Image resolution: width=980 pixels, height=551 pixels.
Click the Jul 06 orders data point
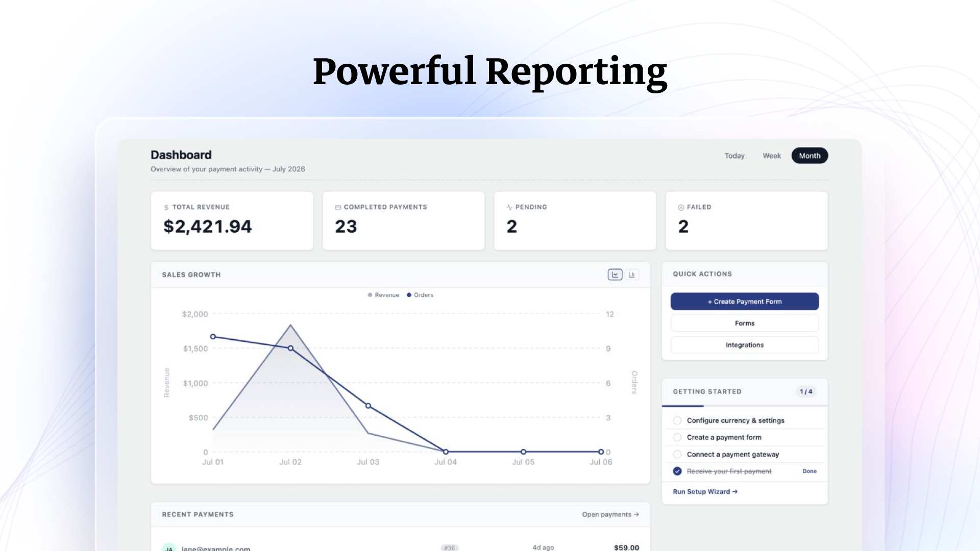click(601, 452)
